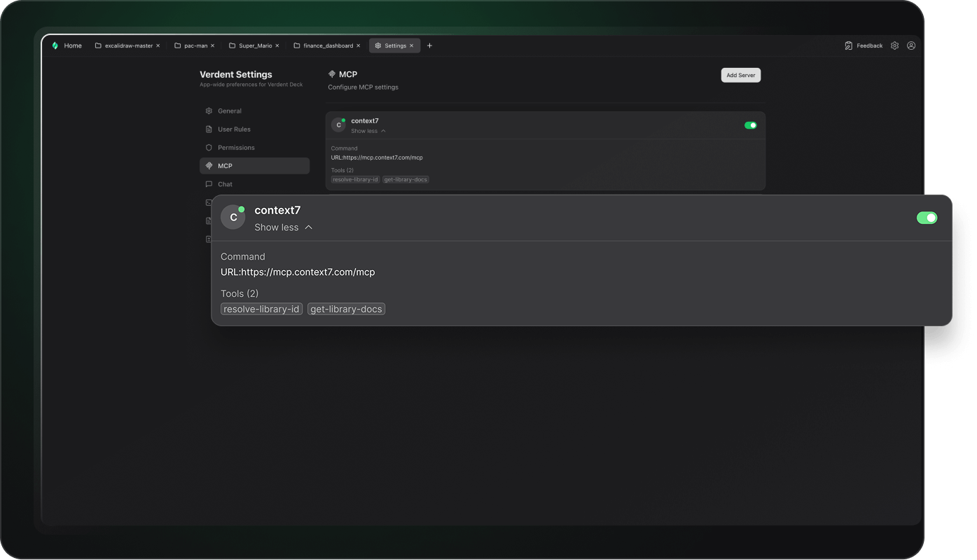977x560 pixels.
Task: Switch to the Super_Mario tab
Action: click(254, 45)
